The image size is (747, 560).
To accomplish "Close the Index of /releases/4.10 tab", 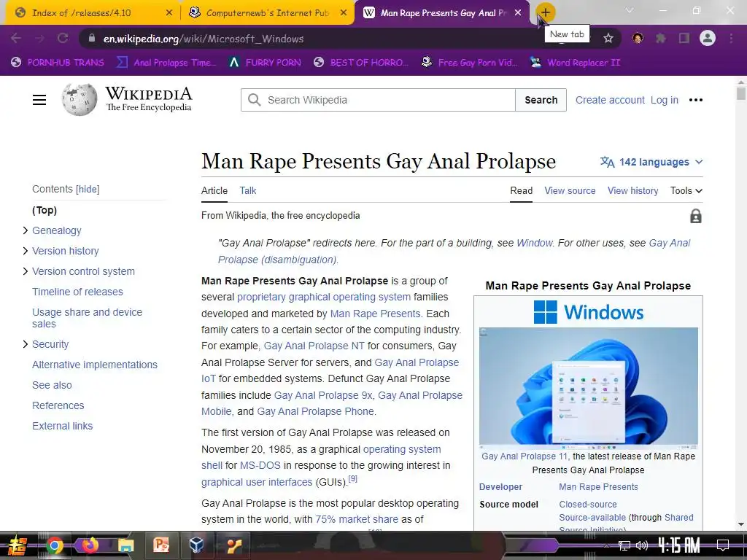I will pyautogui.click(x=169, y=13).
